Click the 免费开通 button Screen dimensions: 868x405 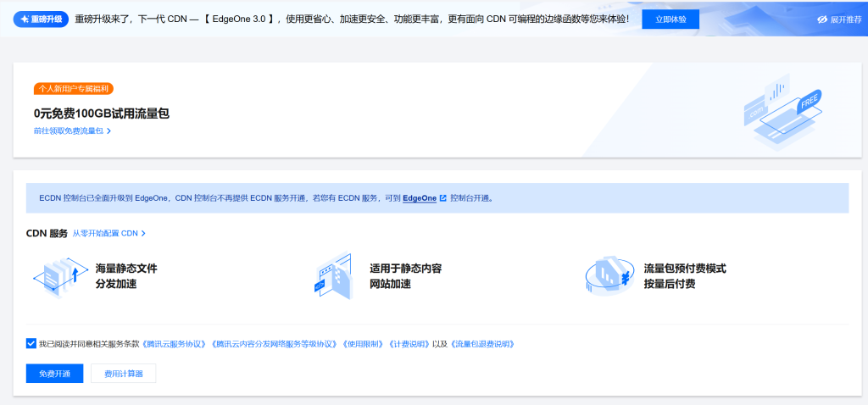point(55,374)
